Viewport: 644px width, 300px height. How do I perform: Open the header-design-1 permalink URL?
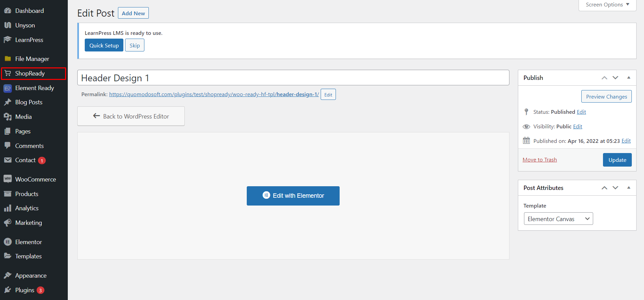(x=214, y=94)
